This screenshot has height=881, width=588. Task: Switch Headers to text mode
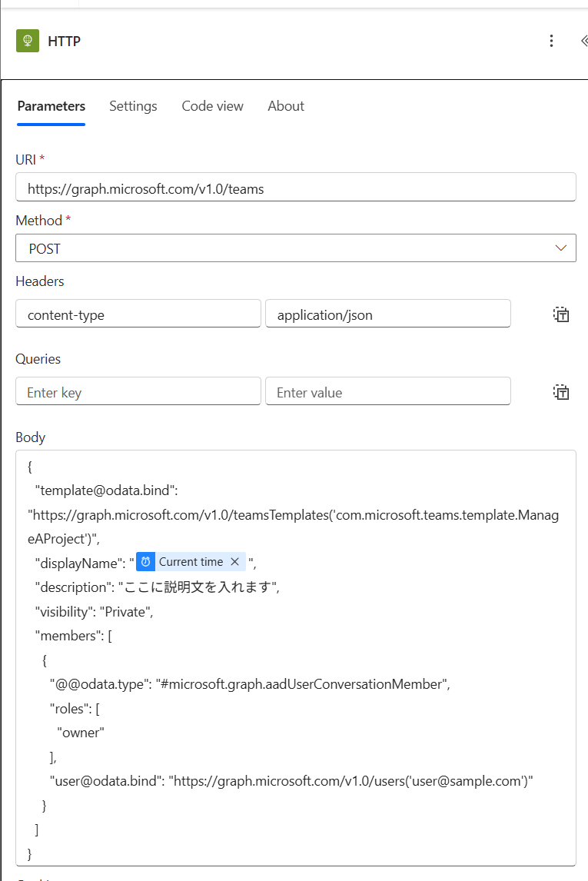(x=561, y=314)
